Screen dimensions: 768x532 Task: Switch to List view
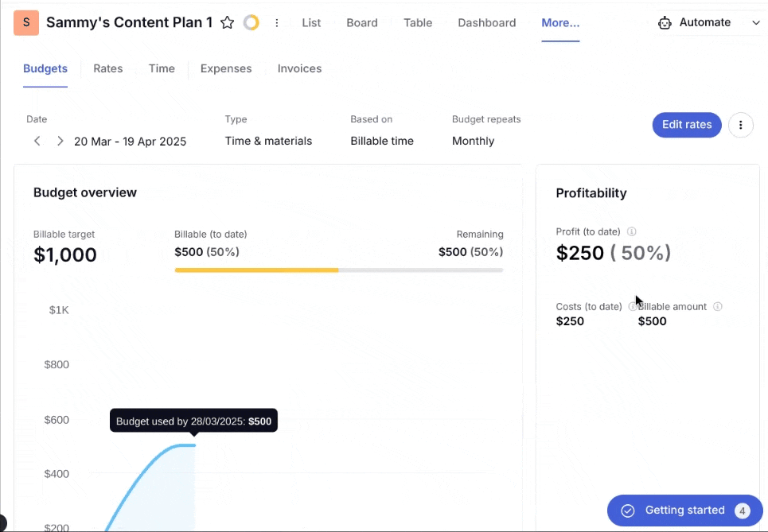click(311, 22)
